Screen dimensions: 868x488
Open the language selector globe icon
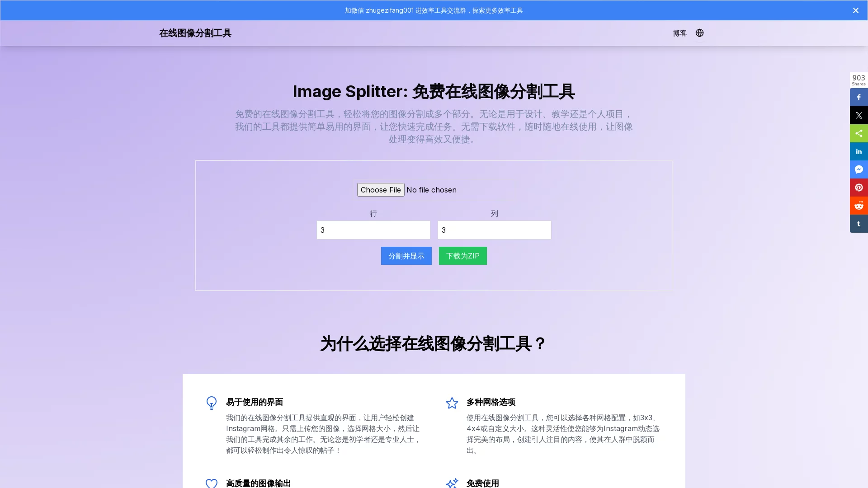699,33
